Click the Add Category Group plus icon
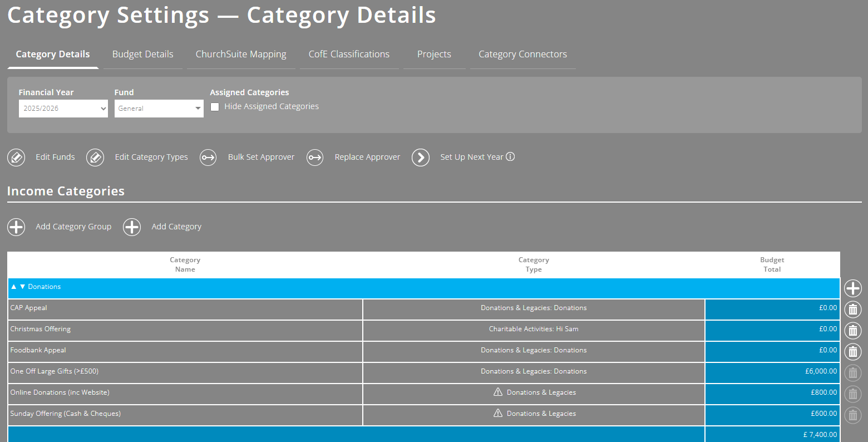Image resolution: width=868 pixels, height=442 pixels. tap(16, 227)
